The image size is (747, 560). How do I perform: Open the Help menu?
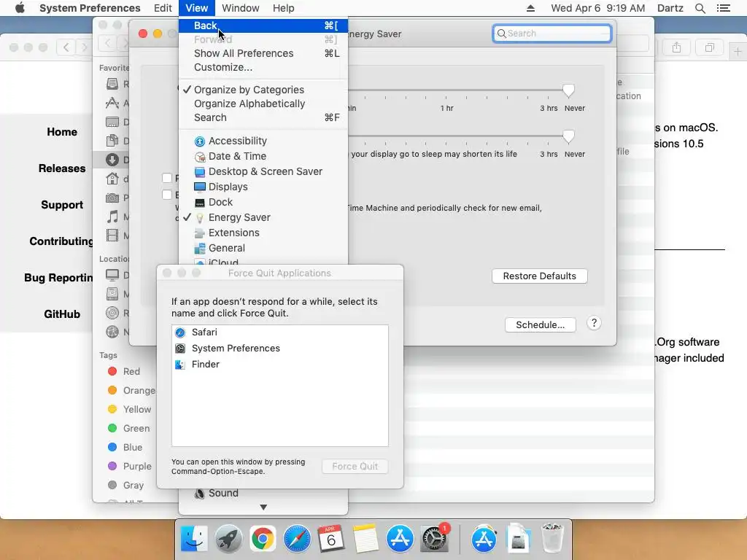284,8
